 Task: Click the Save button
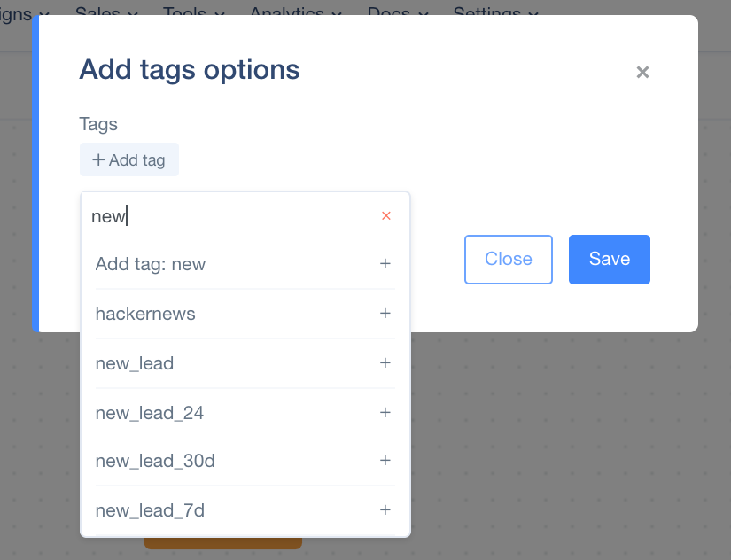(610, 260)
